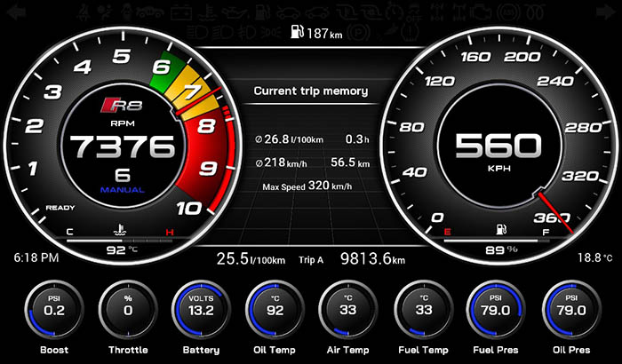Tap the ABS warning indicator

click(x=508, y=12)
